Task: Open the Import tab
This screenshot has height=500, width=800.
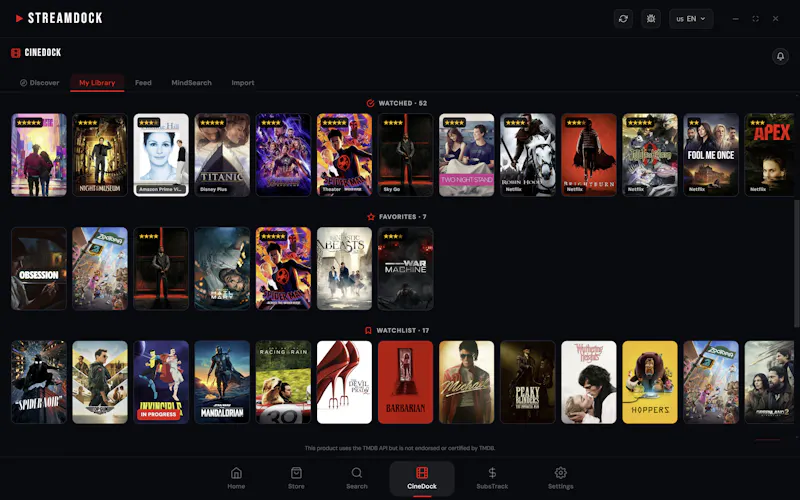Action: (x=242, y=83)
